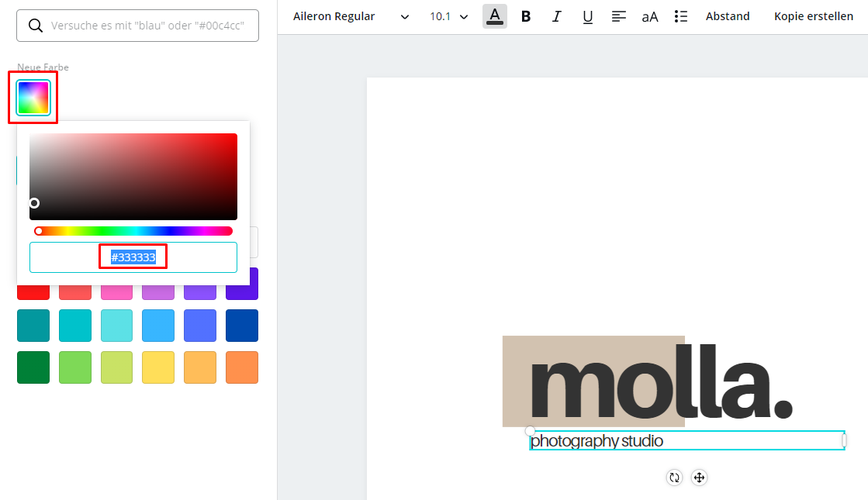Select the molla. logo text
The width and height of the screenshot is (868, 500).
pyautogui.click(x=662, y=381)
